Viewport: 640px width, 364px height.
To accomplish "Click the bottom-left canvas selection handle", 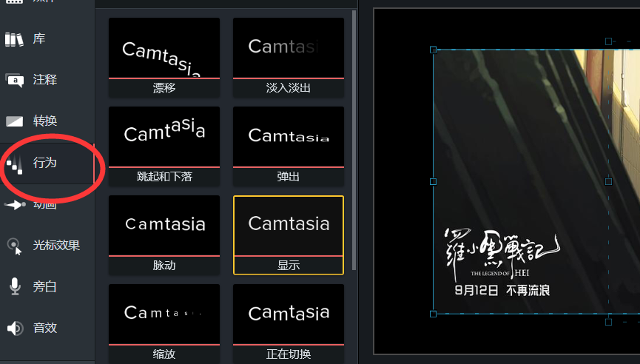I will point(433,314).
